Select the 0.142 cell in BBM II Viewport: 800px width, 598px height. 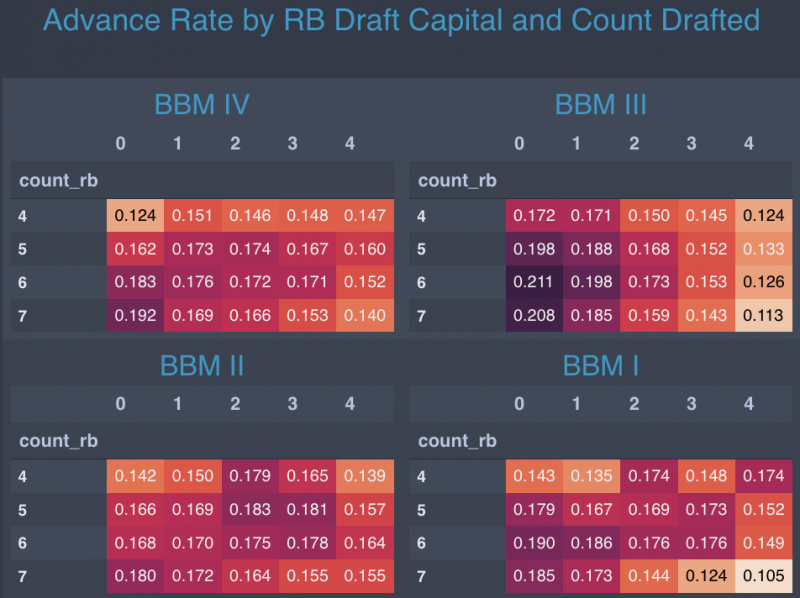pyautogui.click(x=135, y=477)
